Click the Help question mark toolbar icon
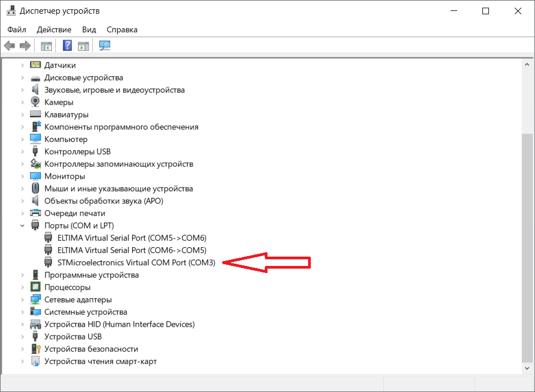Image resolution: width=535 pixels, height=392 pixels. [x=67, y=46]
